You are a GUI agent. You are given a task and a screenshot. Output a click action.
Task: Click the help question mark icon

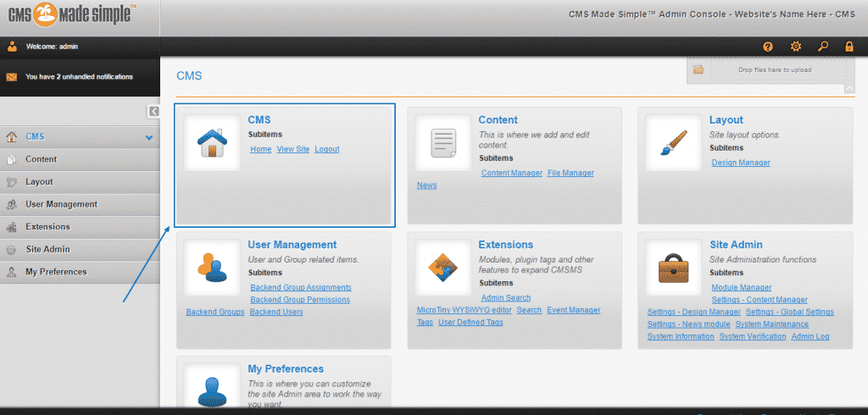point(768,47)
